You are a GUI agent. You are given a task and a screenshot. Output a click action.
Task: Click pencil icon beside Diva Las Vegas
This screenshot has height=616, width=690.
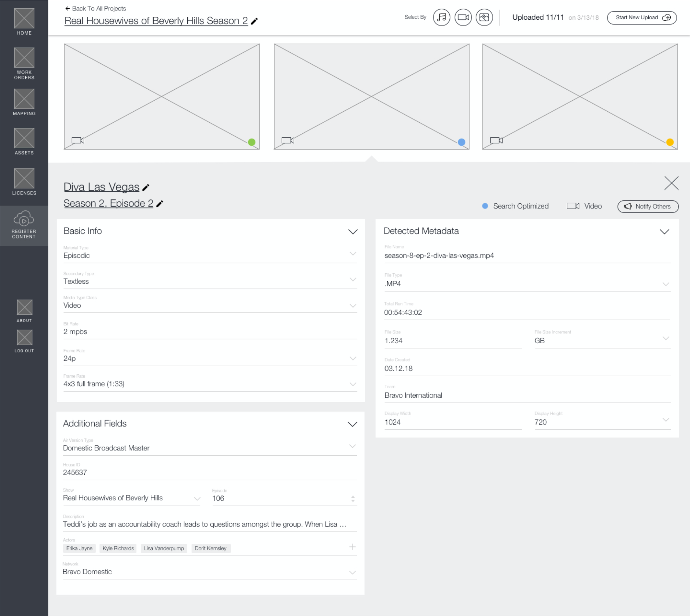click(146, 188)
